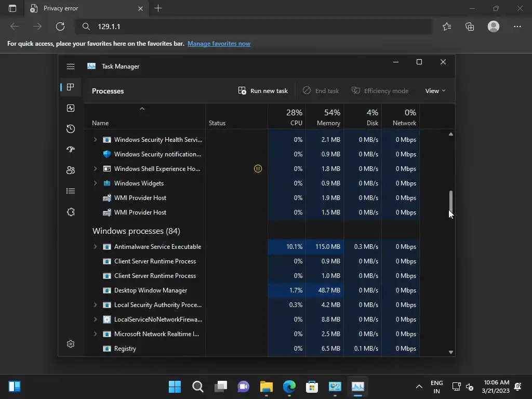
Task: Click the suspended status icon for Windows Shell Experience Host
Action: pos(258,169)
